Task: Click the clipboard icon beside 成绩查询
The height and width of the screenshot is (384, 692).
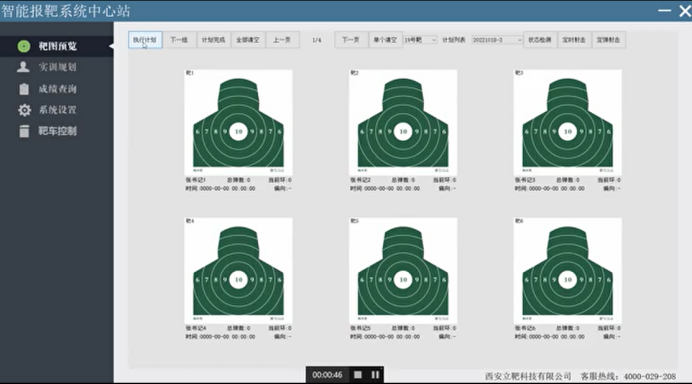Action: pyautogui.click(x=24, y=89)
